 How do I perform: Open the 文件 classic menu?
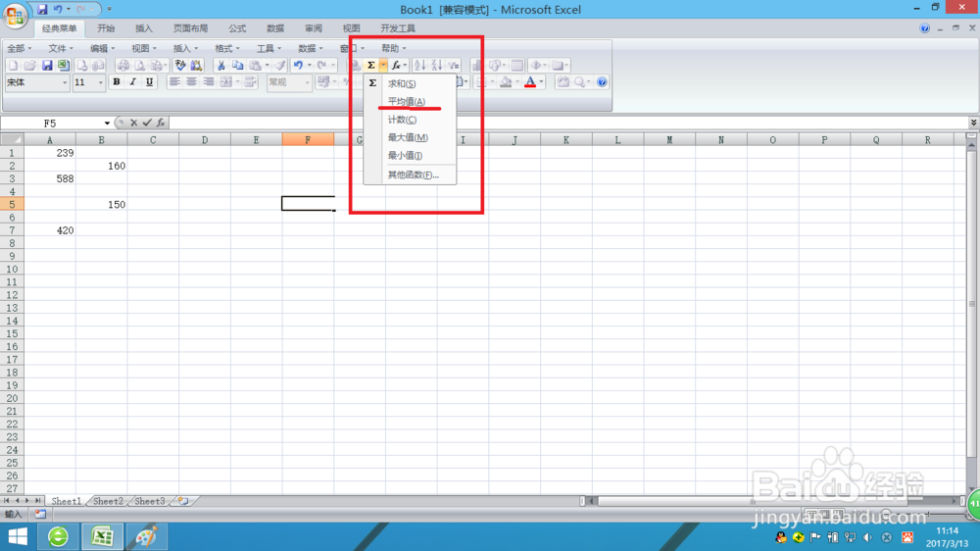(61, 48)
